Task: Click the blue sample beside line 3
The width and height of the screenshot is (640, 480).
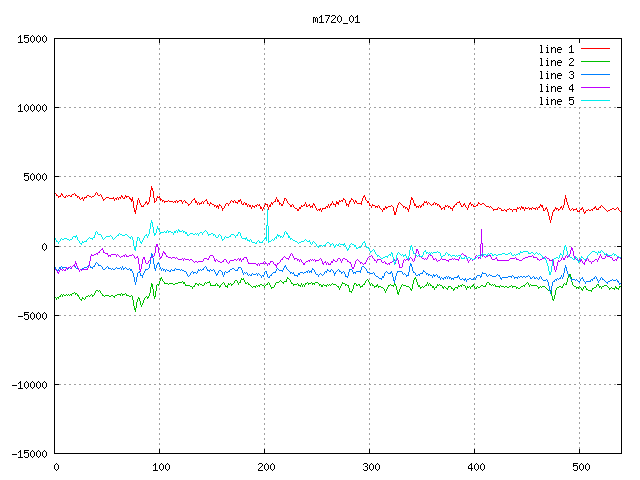Action: 595,75
